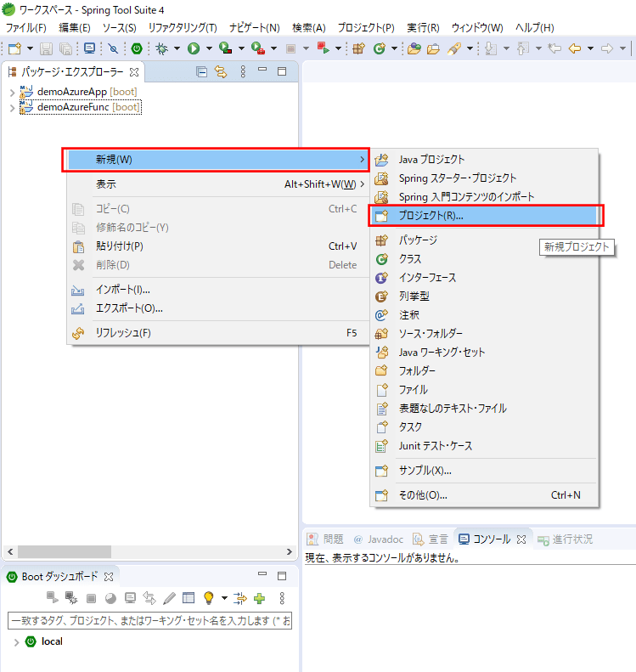The height and width of the screenshot is (672, 636).
Task: Click the green plus icon in Boot Dashboard
Action: tap(260, 598)
